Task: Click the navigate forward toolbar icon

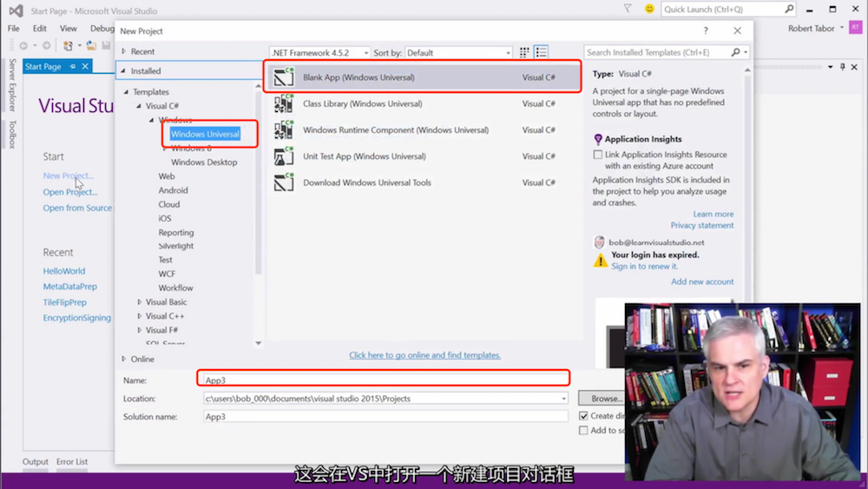Action: pyautogui.click(x=47, y=45)
